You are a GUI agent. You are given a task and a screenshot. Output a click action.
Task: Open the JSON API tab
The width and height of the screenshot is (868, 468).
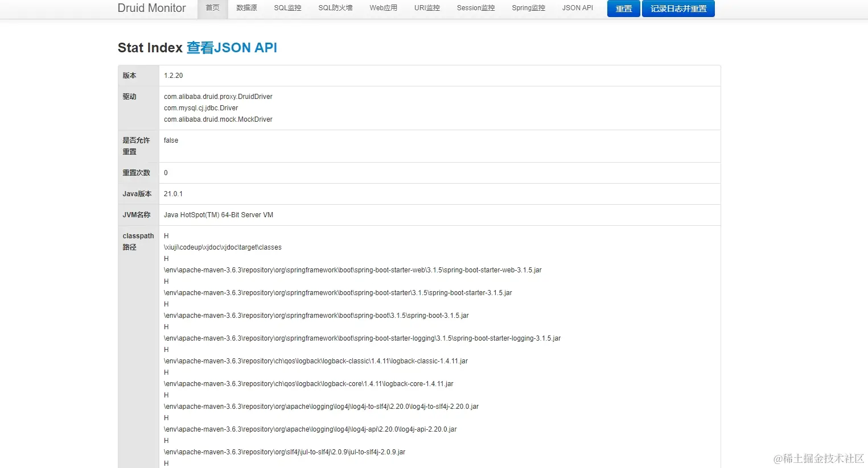point(577,8)
